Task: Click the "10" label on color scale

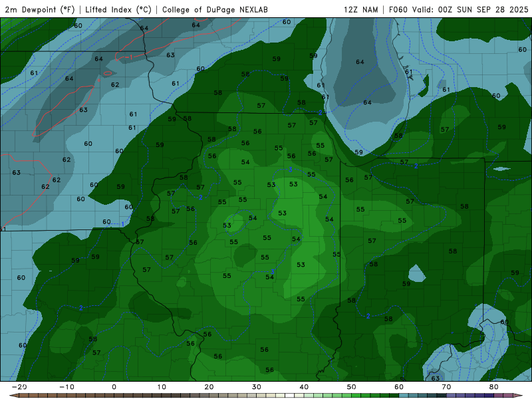Action: coord(162,387)
